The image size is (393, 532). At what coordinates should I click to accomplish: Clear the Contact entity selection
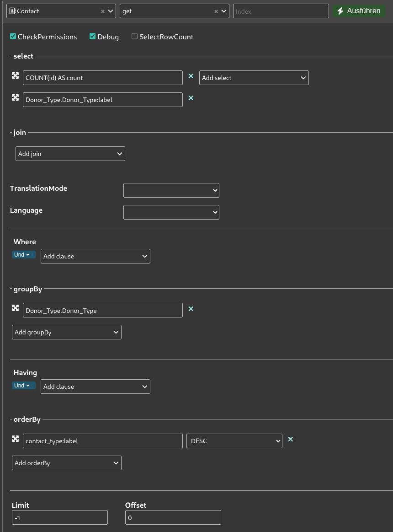click(102, 11)
